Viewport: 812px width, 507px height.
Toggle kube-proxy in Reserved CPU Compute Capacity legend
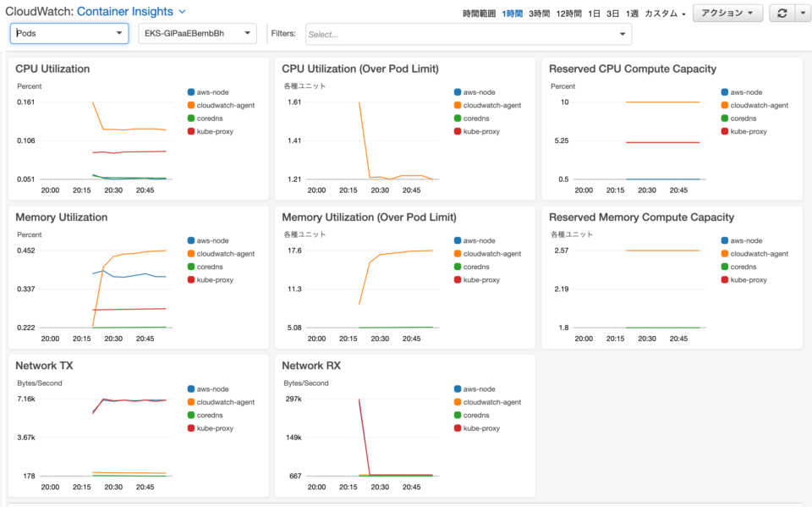[744, 131]
